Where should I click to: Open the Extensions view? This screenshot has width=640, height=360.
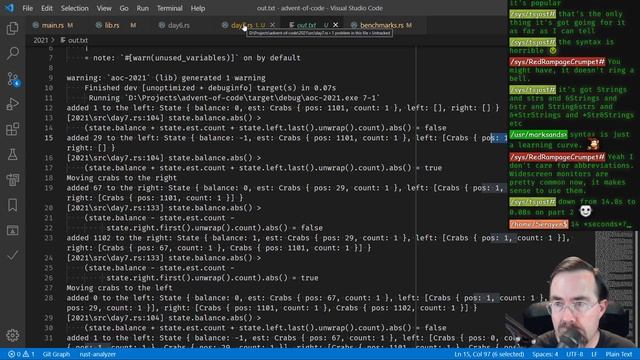click(x=13, y=129)
